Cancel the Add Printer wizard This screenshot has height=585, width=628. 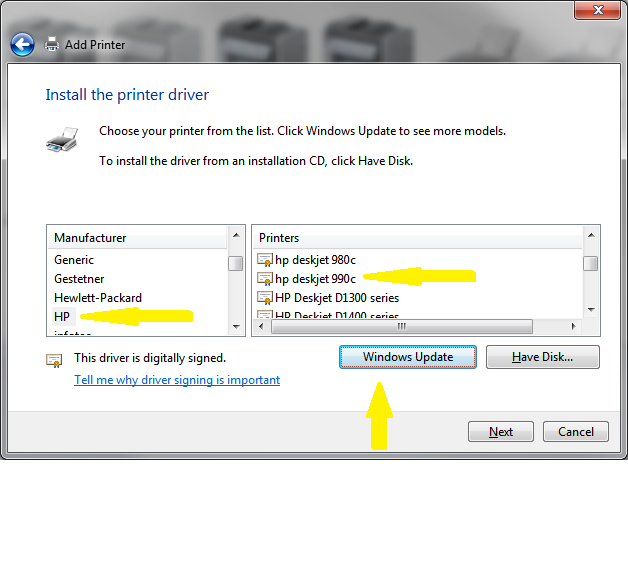576,432
